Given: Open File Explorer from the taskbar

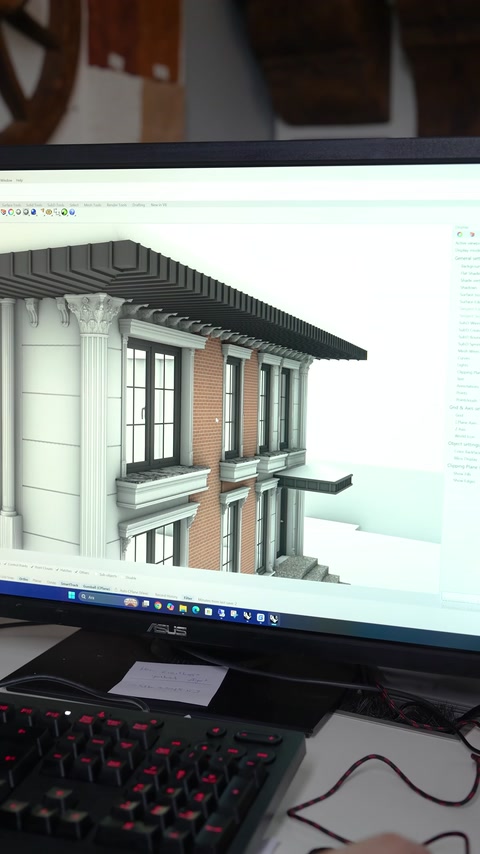Looking at the screenshot, I should (183, 608).
